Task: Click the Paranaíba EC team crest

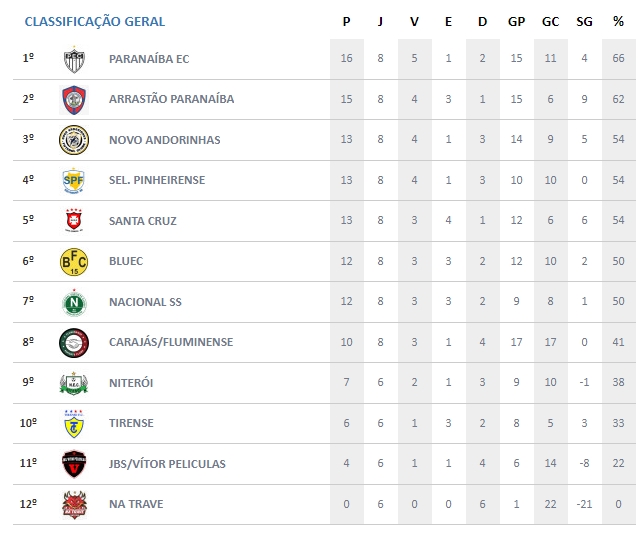Action: (x=74, y=59)
